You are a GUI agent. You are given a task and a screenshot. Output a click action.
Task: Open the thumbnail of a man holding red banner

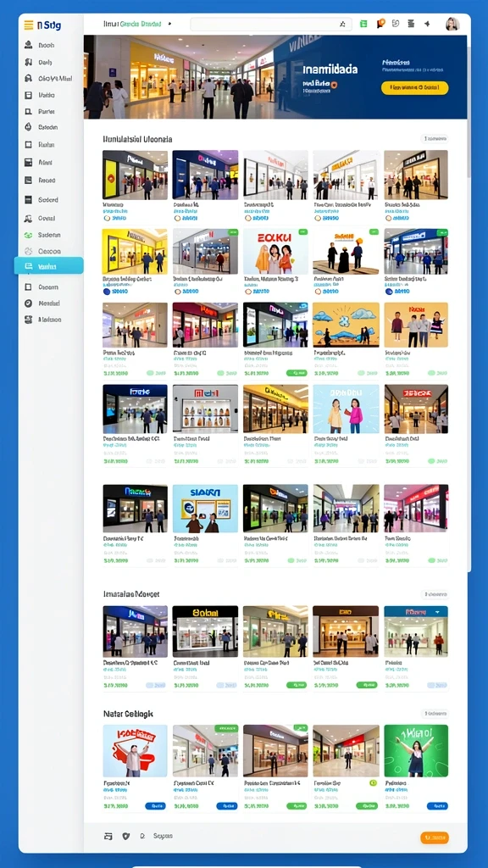point(135,751)
